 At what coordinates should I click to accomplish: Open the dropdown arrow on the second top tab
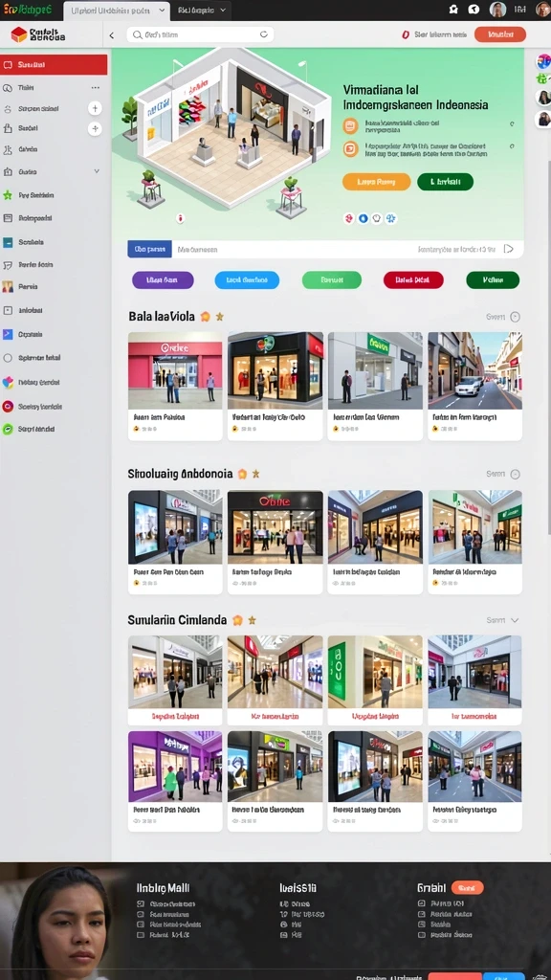click(x=223, y=11)
